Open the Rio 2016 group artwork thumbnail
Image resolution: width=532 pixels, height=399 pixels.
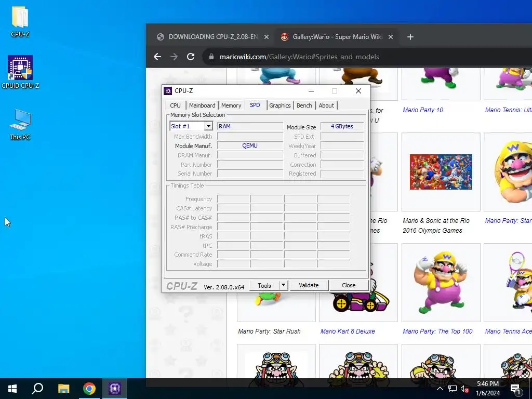pyautogui.click(x=441, y=172)
